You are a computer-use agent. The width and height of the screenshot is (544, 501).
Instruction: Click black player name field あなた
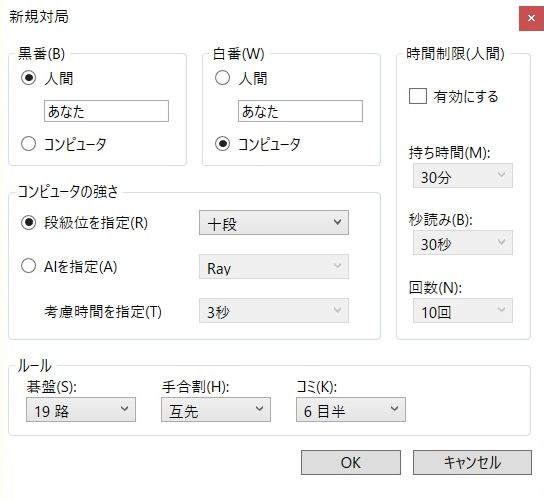coord(107,111)
